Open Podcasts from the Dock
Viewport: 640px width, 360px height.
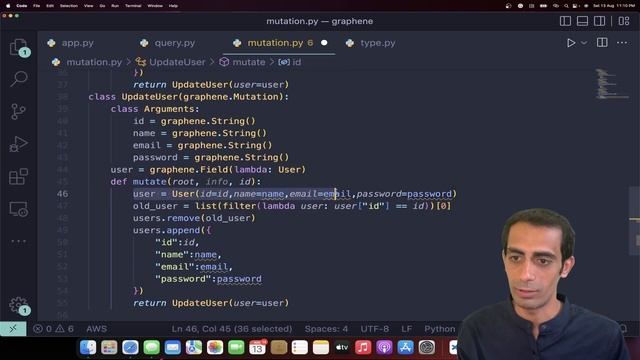coord(384,347)
